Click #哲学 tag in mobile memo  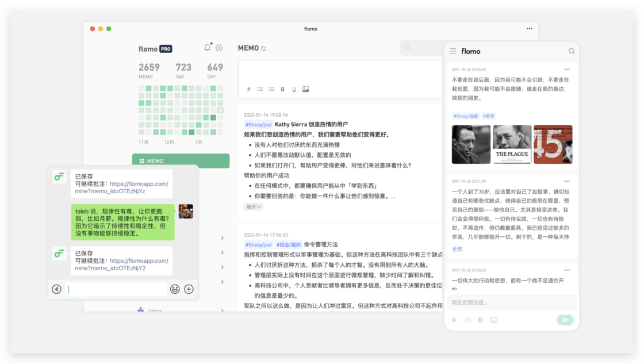click(489, 116)
